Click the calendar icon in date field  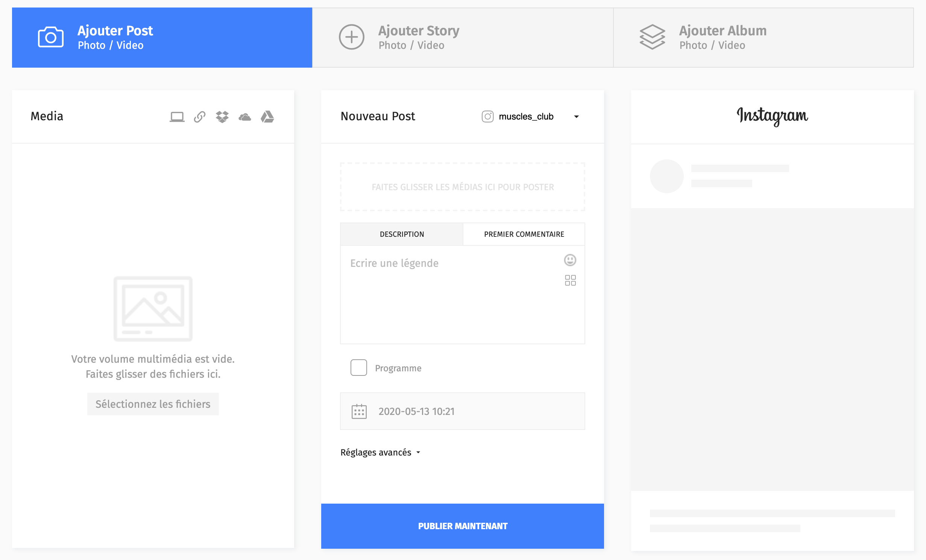pyautogui.click(x=359, y=412)
